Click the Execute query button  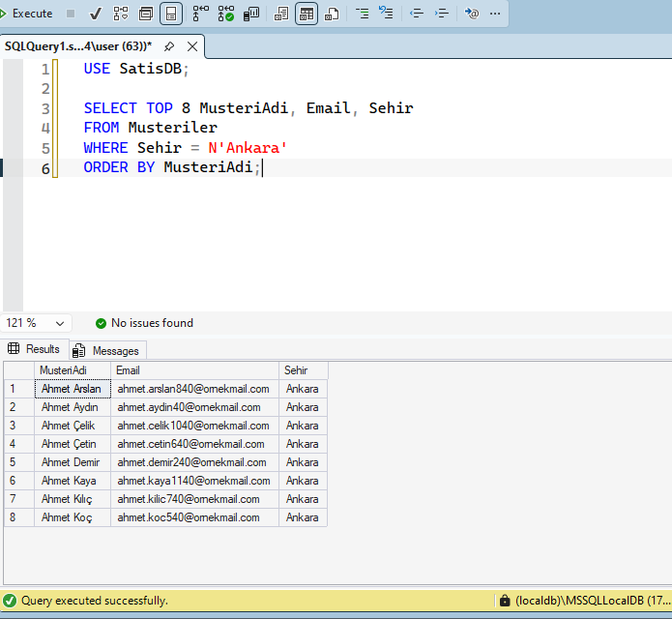coord(26,14)
